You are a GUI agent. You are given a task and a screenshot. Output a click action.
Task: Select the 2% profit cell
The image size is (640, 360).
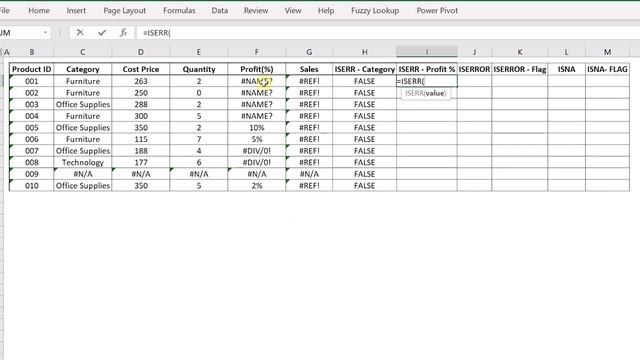coord(256,185)
